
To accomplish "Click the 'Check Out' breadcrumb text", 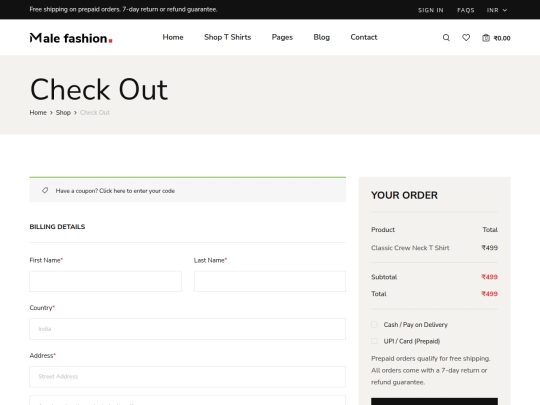I will pyautogui.click(x=95, y=113).
